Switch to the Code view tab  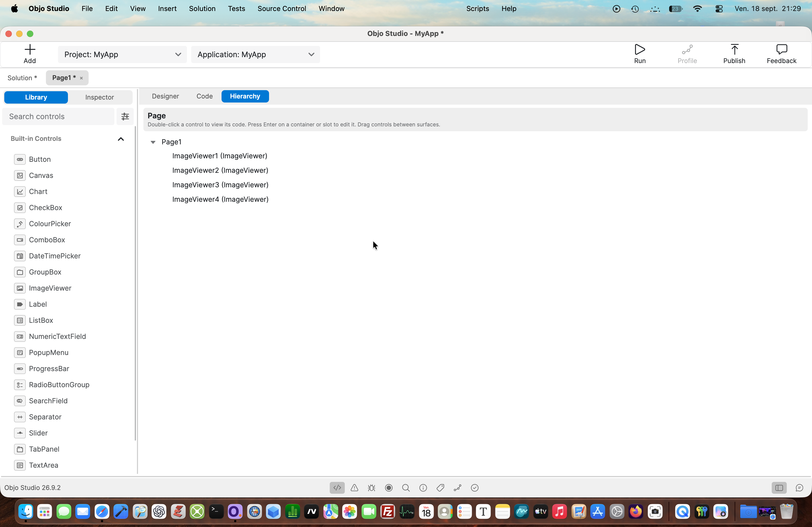[x=205, y=96]
